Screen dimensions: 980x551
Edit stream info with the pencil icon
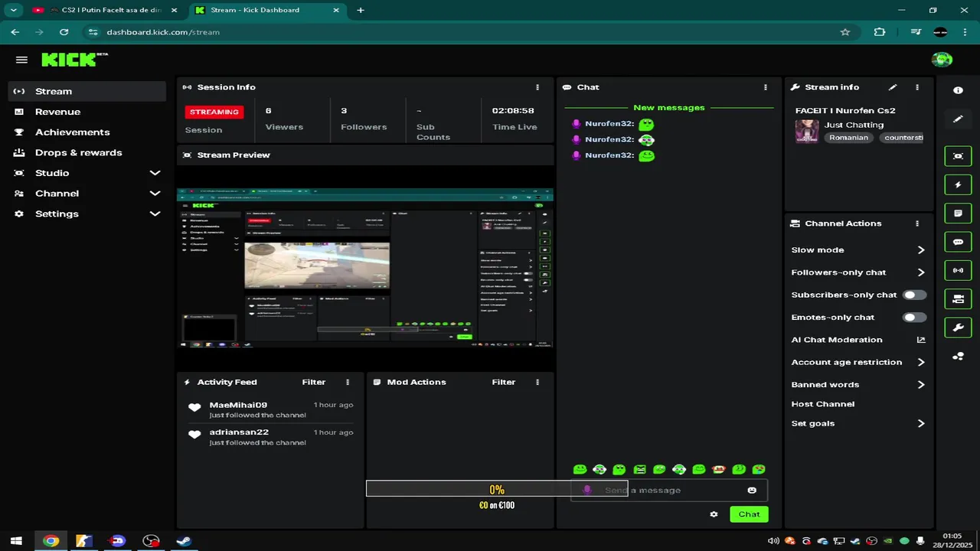[x=893, y=87]
